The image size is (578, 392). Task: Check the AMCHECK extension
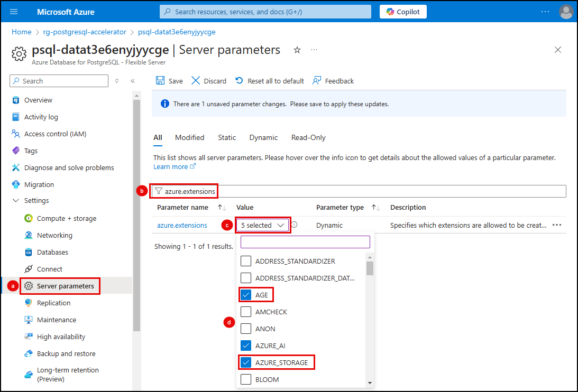pyautogui.click(x=246, y=312)
